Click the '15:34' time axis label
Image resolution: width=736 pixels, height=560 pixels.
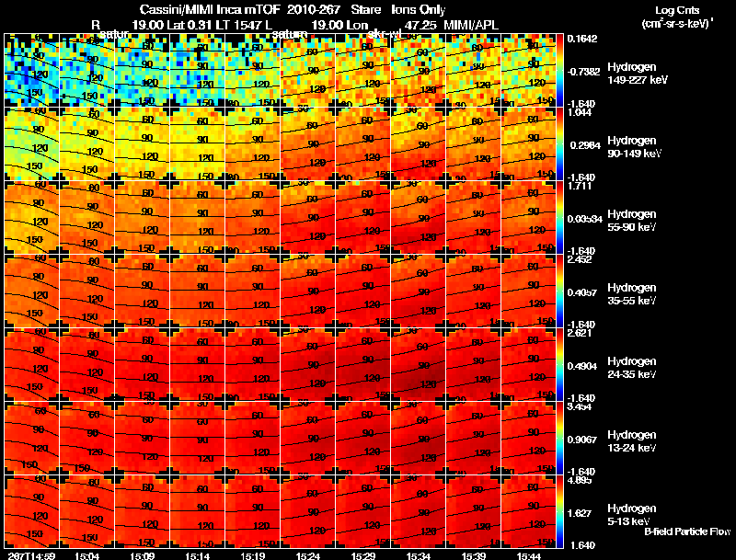[419, 556]
